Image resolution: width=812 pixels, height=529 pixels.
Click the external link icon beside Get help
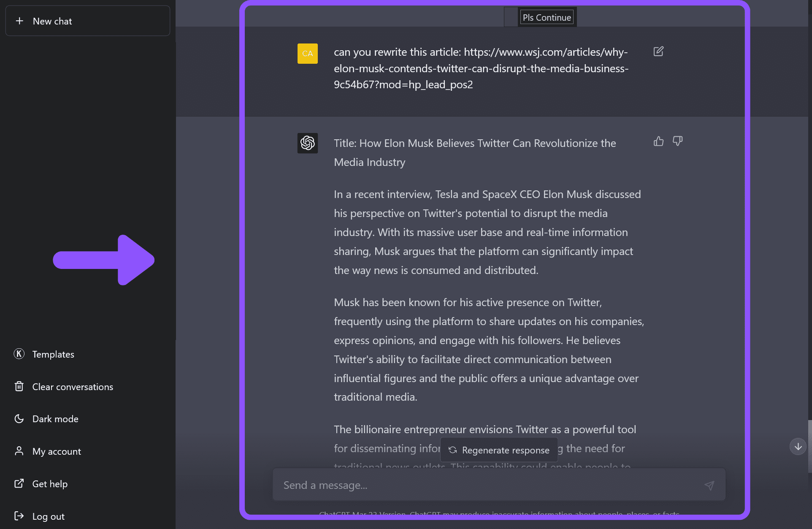[x=19, y=483]
